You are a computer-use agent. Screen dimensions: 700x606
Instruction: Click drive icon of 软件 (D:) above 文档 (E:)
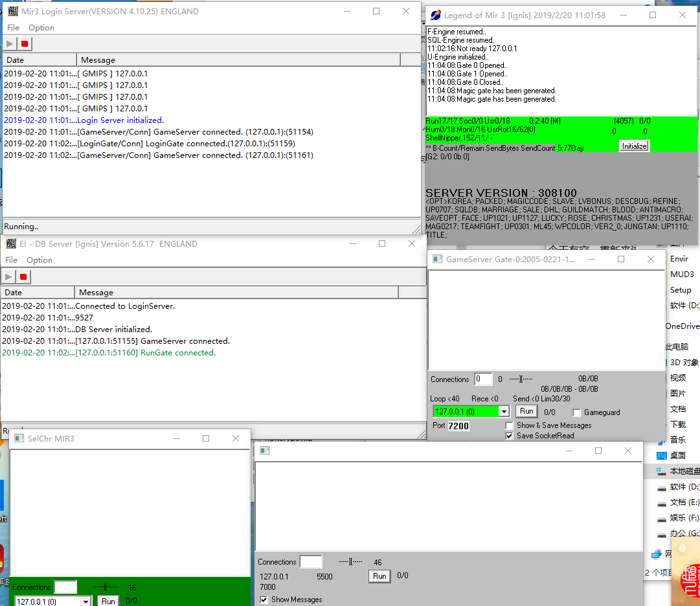662,488
